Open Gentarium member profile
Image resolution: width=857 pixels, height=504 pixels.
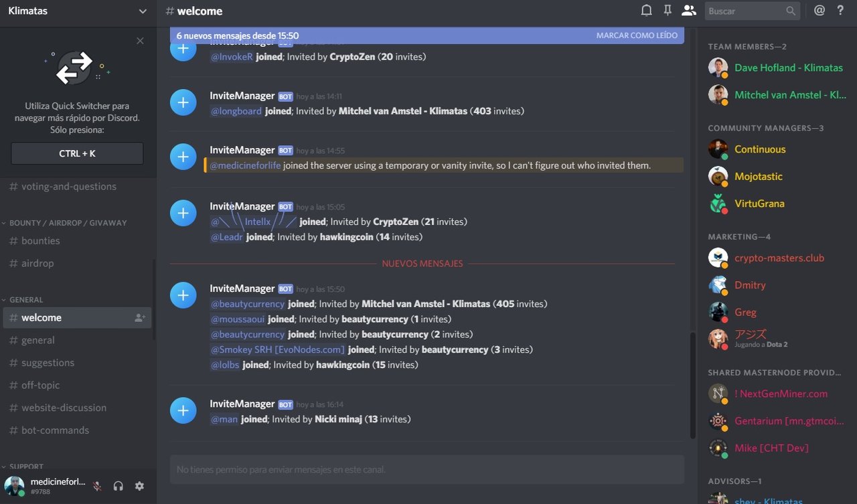click(x=776, y=421)
